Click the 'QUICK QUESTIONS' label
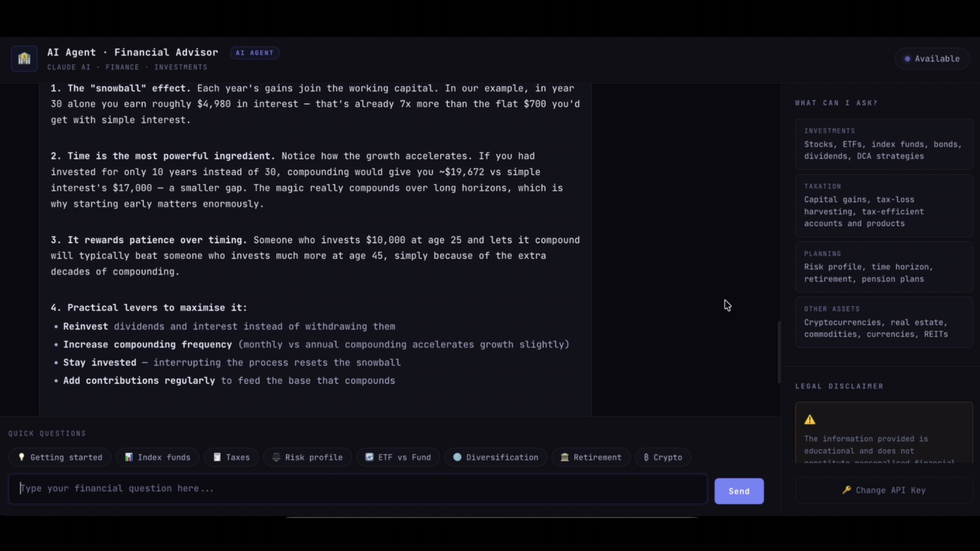The height and width of the screenshot is (551, 980). pos(47,433)
